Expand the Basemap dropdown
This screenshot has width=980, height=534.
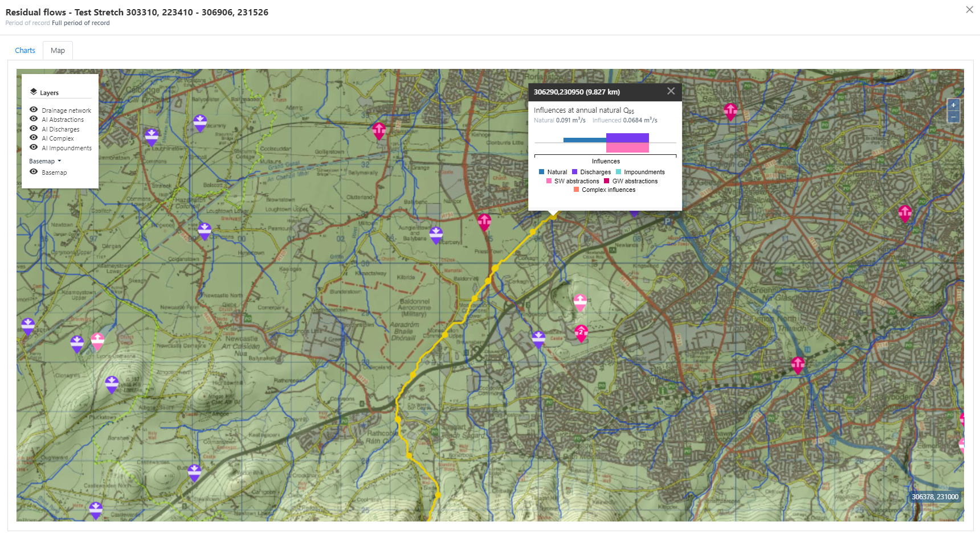(x=45, y=161)
